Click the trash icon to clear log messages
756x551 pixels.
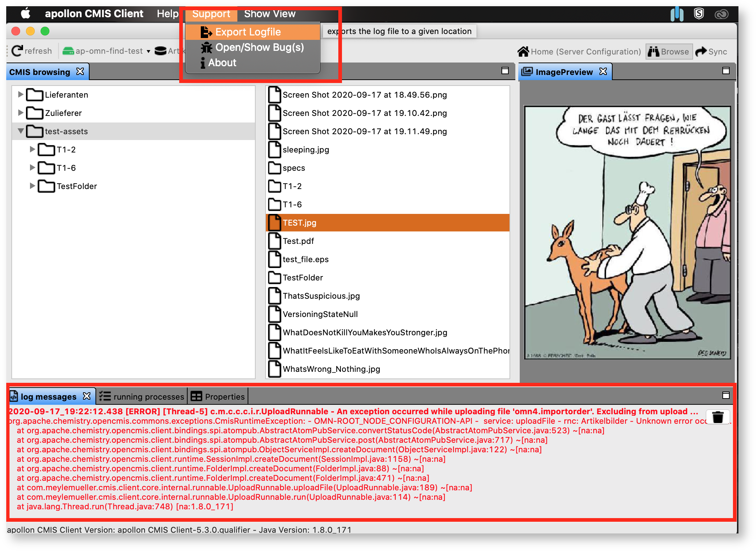pyautogui.click(x=718, y=417)
